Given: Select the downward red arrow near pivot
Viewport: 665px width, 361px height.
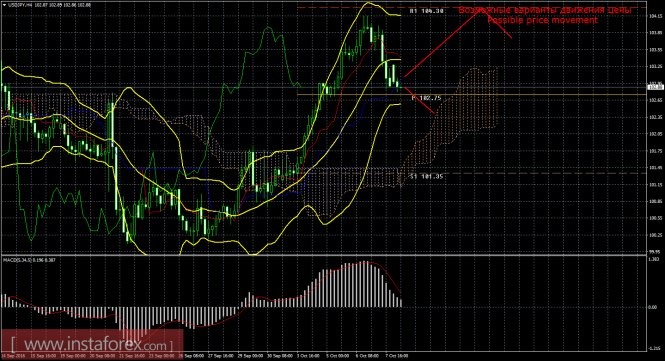Looking at the screenshot, I should pos(419,100).
